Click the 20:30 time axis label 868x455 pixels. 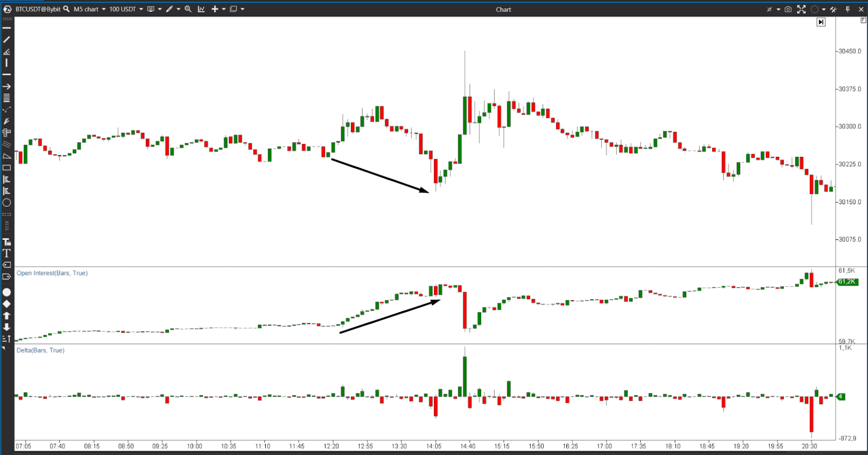[809, 446]
